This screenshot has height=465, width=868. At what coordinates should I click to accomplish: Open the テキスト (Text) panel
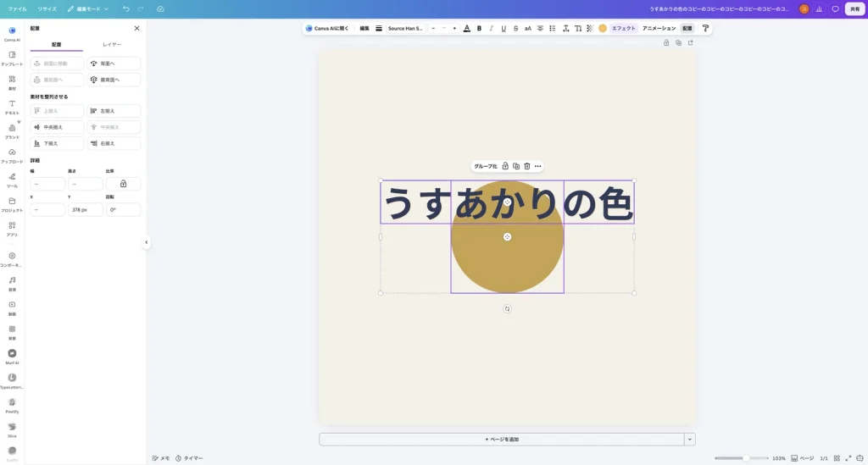point(12,107)
